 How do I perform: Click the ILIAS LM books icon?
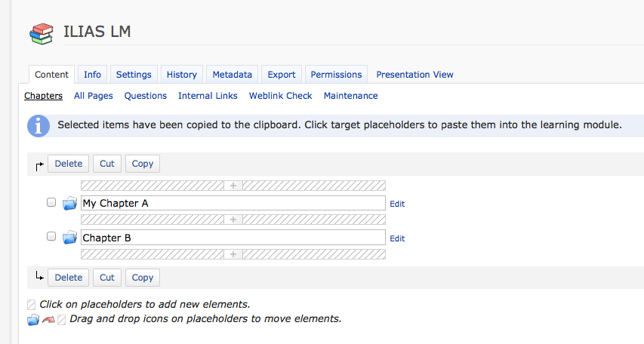[x=41, y=33]
